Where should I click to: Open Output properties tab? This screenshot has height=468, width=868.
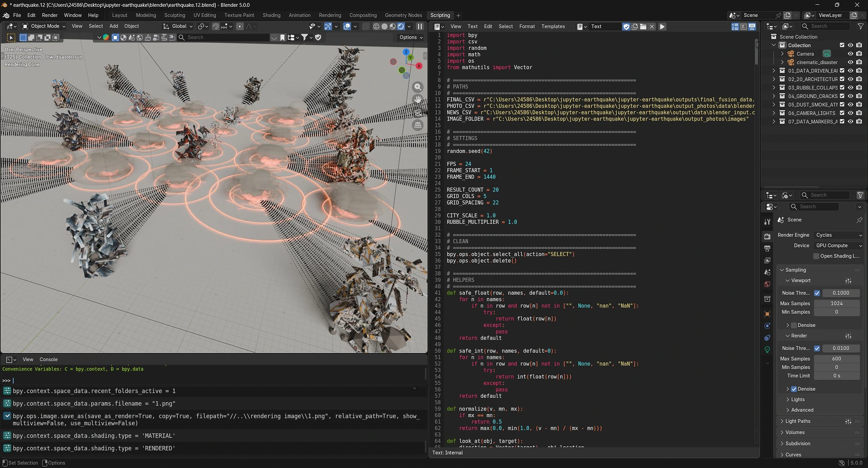(767, 248)
